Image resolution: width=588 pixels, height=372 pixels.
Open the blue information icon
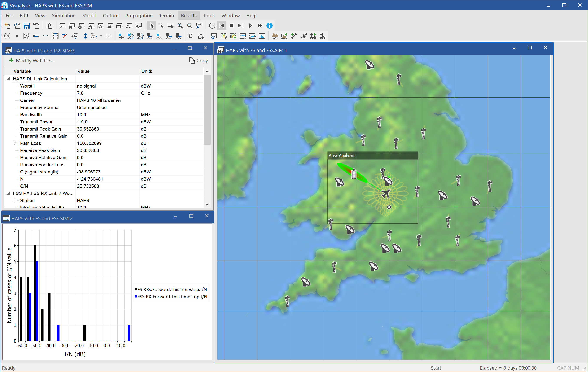pos(269,26)
